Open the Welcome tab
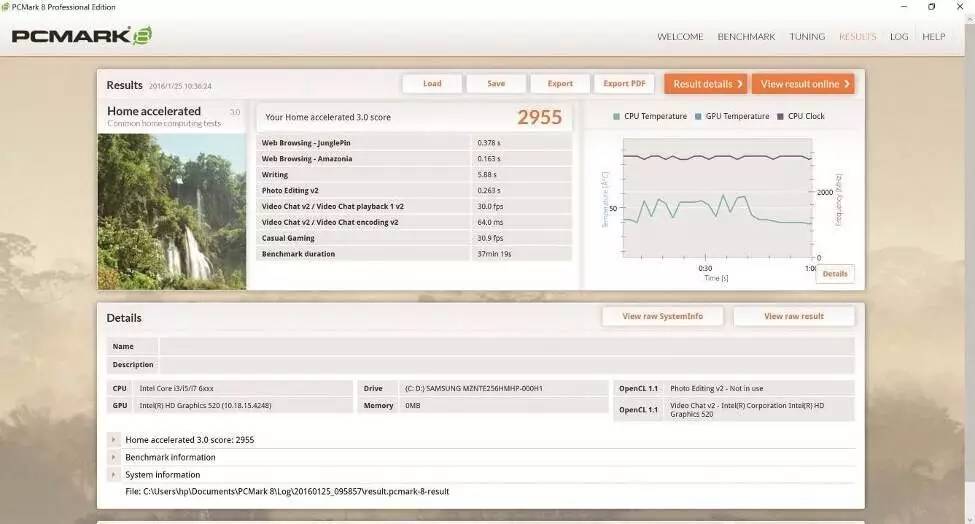 (x=680, y=37)
